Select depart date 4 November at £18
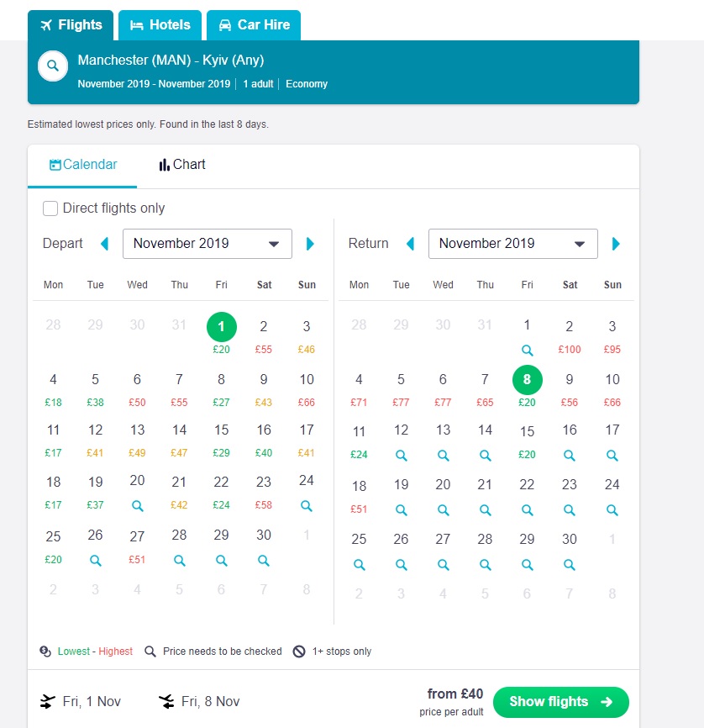Screen dimensions: 704x728 [x=54, y=389]
